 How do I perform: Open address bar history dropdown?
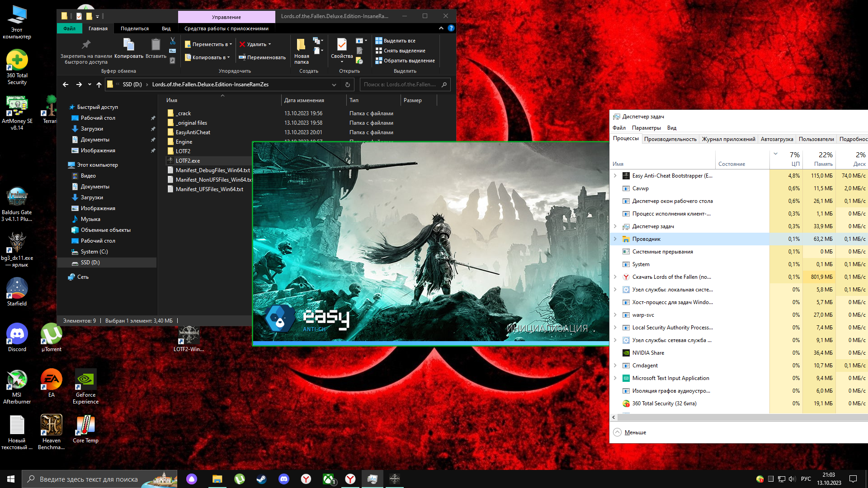click(334, 84)
